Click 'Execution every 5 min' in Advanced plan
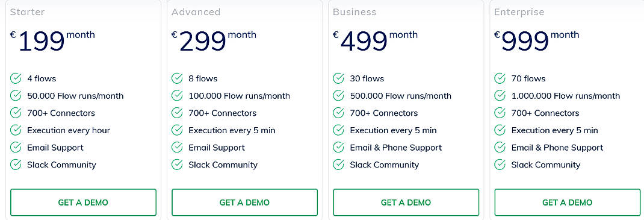This screenshot has height=220, width=644. pos(232,130)
